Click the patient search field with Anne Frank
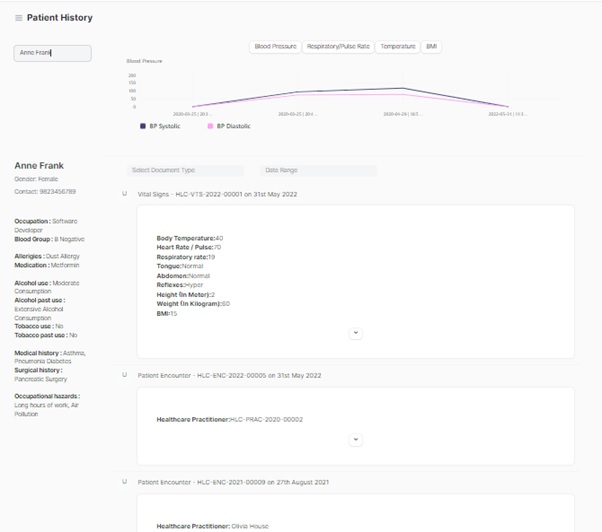Viewport: 602px width, 532px height. [x=52, y=53]
